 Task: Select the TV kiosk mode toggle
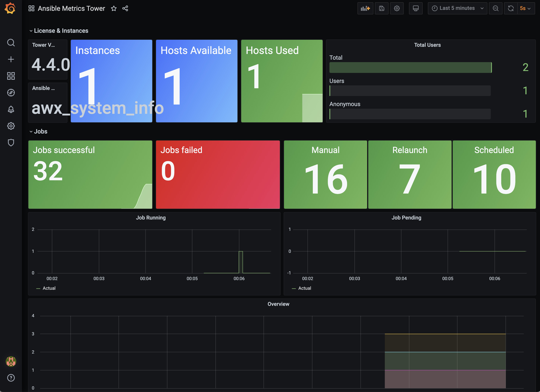(415, 8)
